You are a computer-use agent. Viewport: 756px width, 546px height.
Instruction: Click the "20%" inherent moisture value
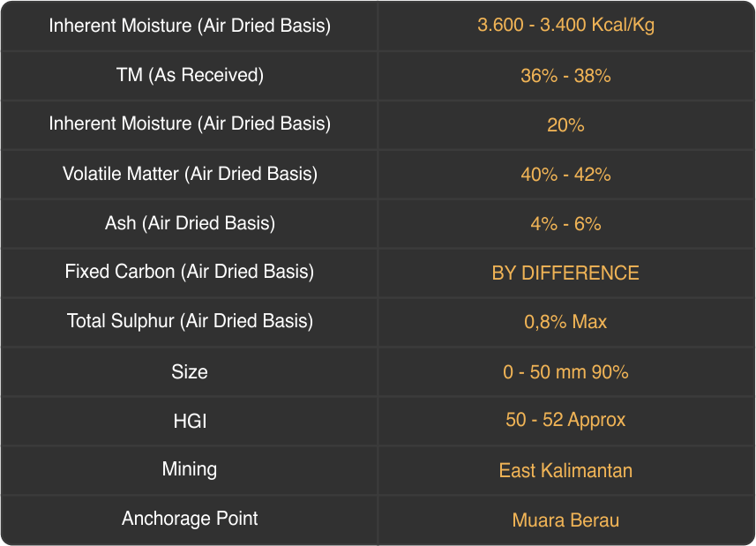(x=565, y=125)
